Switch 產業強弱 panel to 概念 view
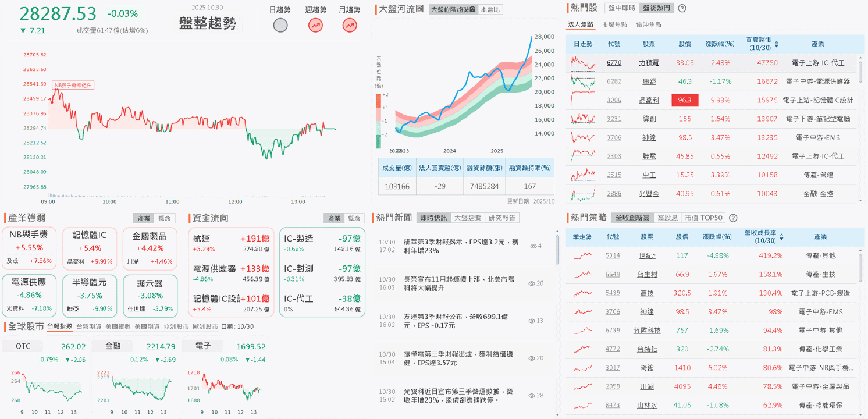This screenshot has width=868, height=419. tap(165, 218)
